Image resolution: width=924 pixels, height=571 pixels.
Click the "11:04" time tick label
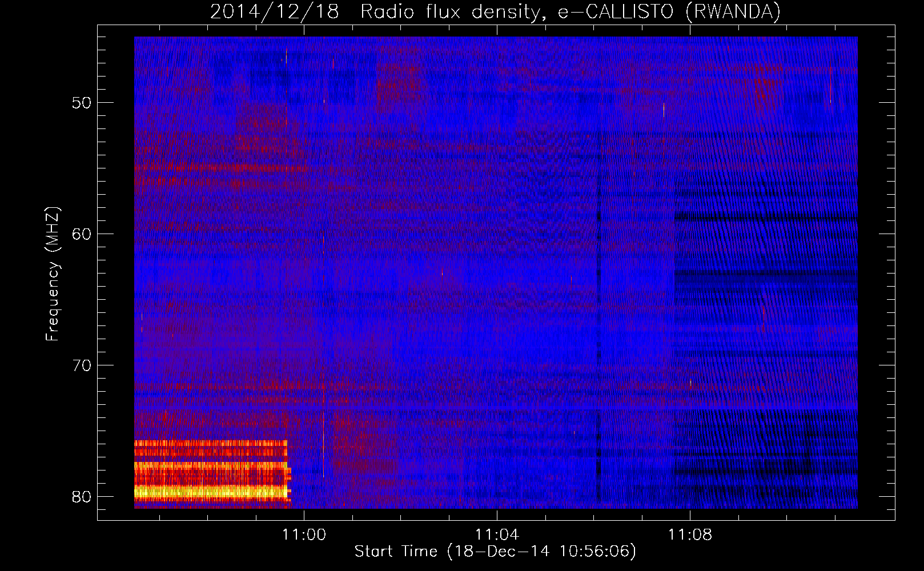(x=497, y=535)
